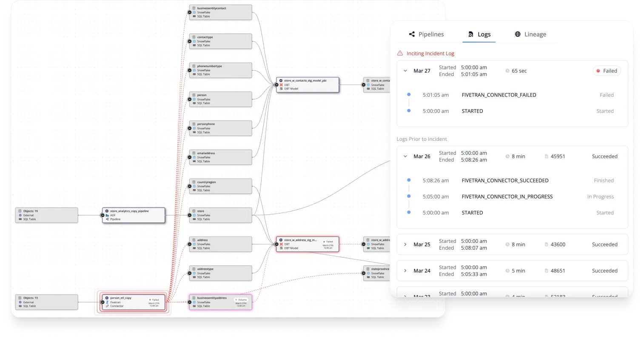Click the Snowflake icon on the person node
Viewport: 644px width, 339px height.
194,100
